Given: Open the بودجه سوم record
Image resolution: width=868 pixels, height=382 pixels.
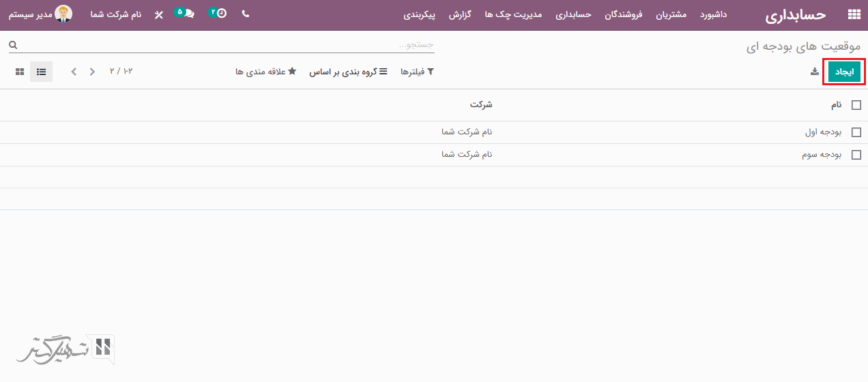Looking at the screenshot, I should [822, 155].
